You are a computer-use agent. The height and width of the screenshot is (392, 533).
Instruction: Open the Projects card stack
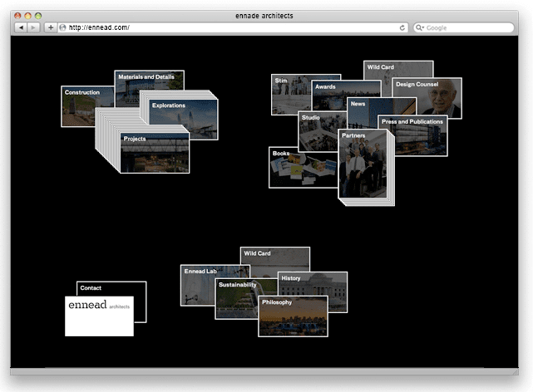pos(155,153)
